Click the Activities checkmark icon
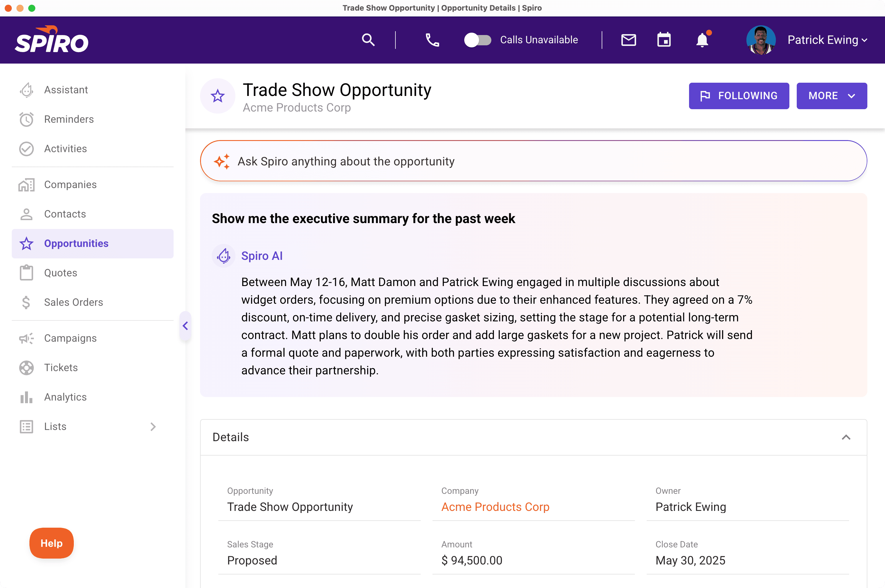 click(x=26, y=149)
